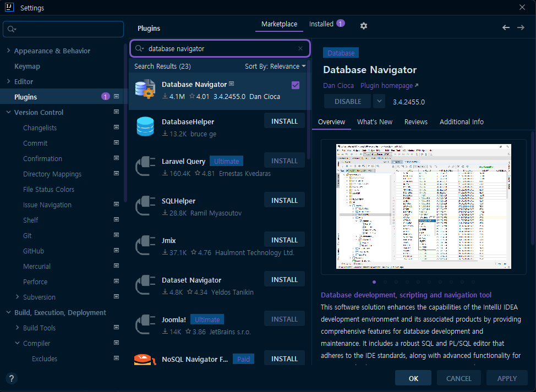This screenshot has height=392, width=536.
Task: Open the What's New tab
Action: pyautogui.click(x=375, y=122)
